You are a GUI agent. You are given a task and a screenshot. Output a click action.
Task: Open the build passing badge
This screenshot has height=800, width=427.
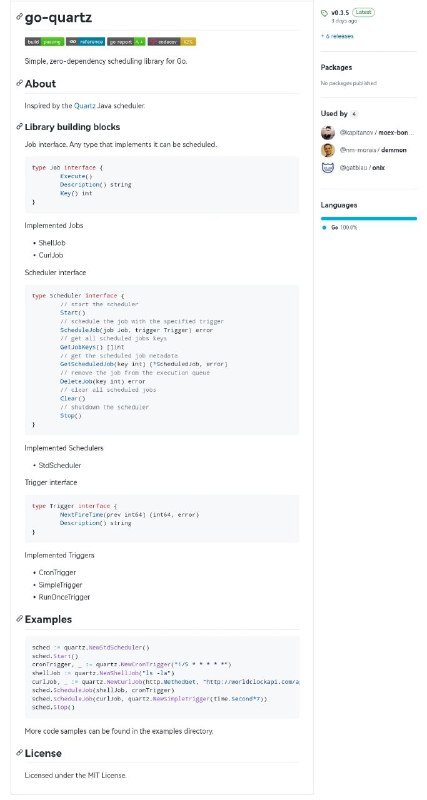click(44, 42)
